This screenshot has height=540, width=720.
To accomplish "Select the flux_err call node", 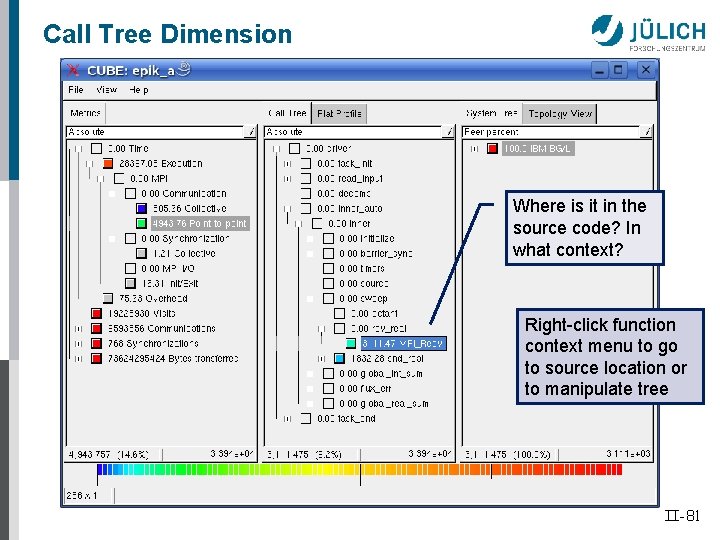I will [365, 388].
